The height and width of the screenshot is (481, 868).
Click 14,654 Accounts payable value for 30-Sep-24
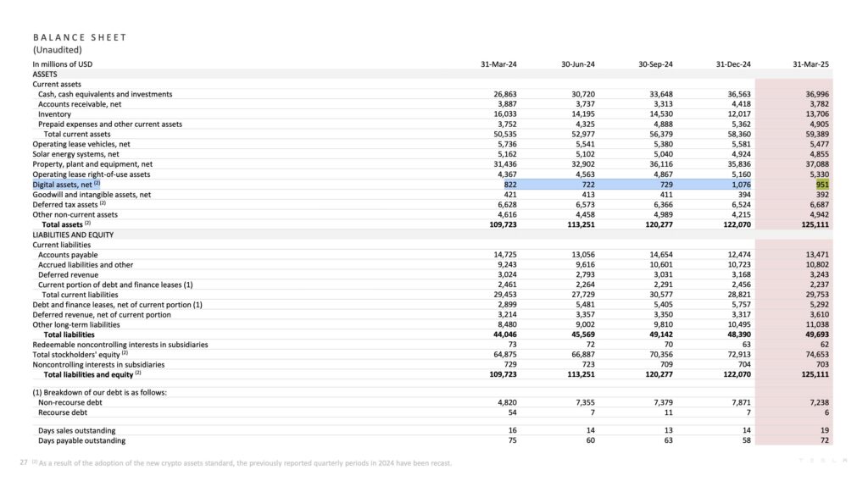(x=661, y=255)
